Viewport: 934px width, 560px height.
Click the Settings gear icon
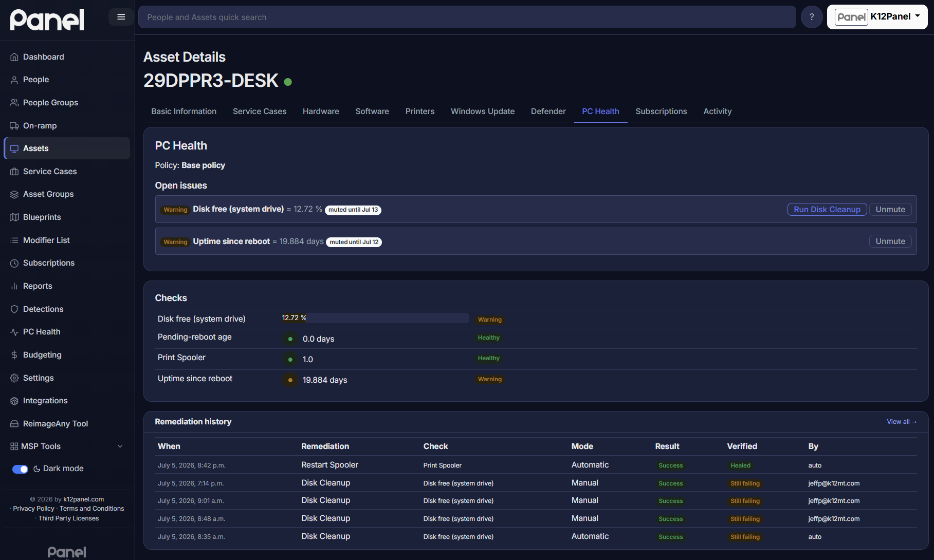[x=14, y=378]
